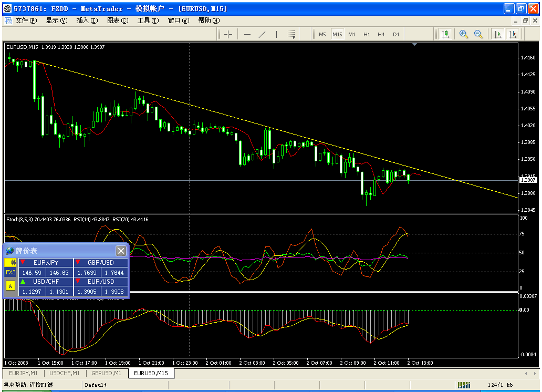542x392 pixels.
Task: Open the 图表 (Charts) menu
Action: [x=117, y=20]
